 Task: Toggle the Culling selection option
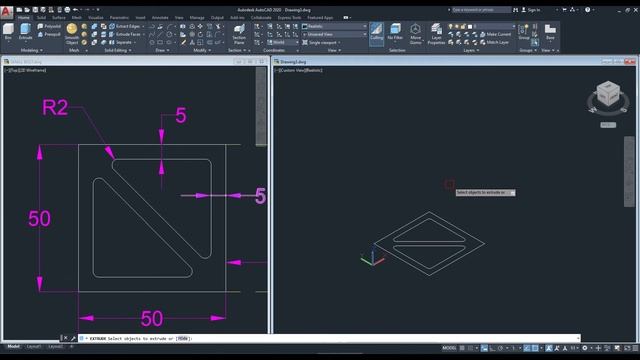coord(376,33)
